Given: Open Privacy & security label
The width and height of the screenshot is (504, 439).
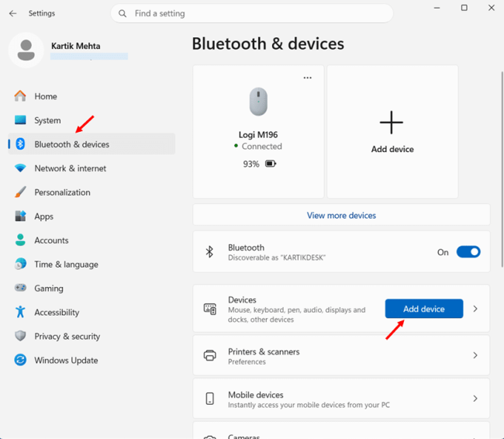Looking at the screenshot, I should (x=67, y=337).
